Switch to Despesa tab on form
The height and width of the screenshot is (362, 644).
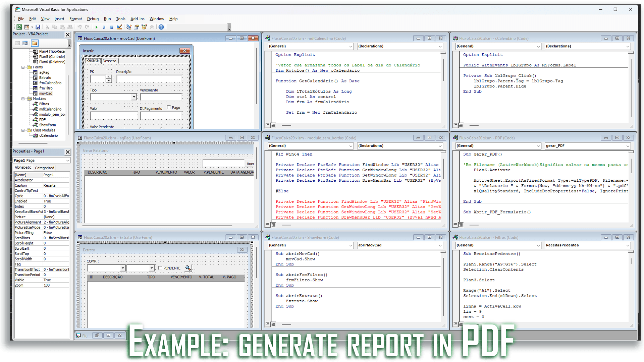pos(109,61)
